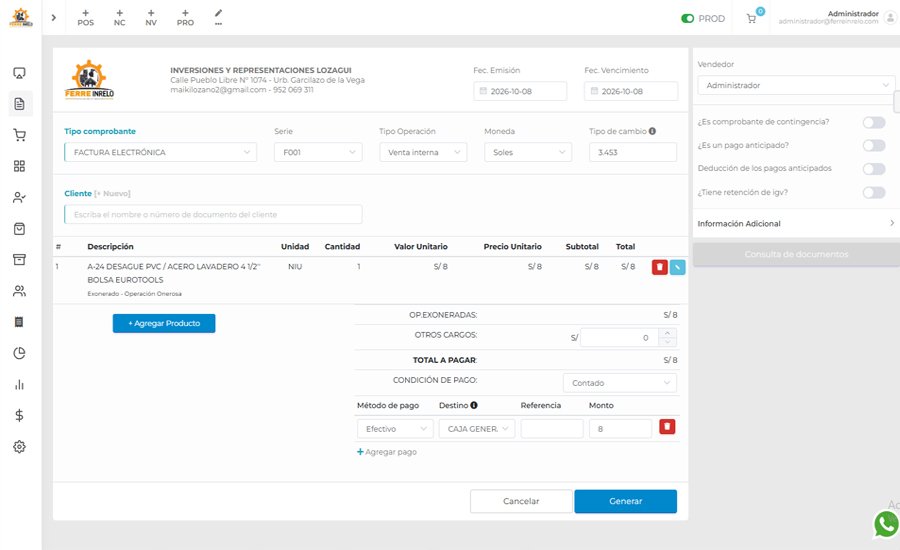The image size is (900, 550).
Task: Click the Destino info icon
Action: coord(474,405)
